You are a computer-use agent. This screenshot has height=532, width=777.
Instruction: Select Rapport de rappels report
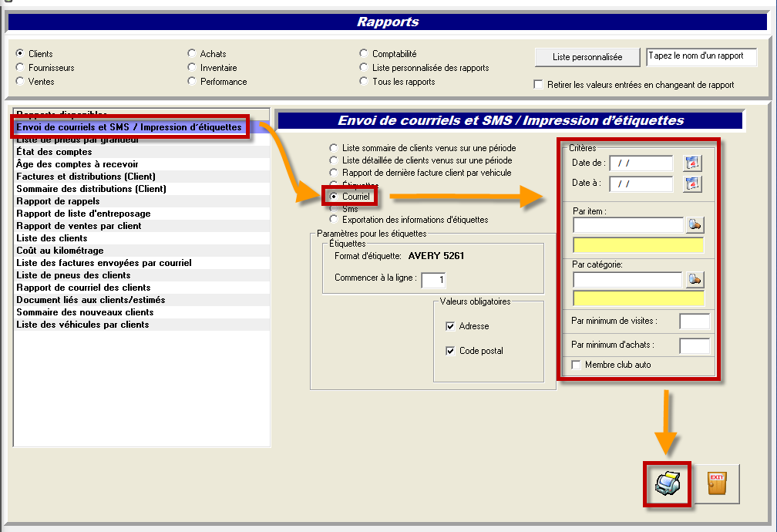pos(142,201)
